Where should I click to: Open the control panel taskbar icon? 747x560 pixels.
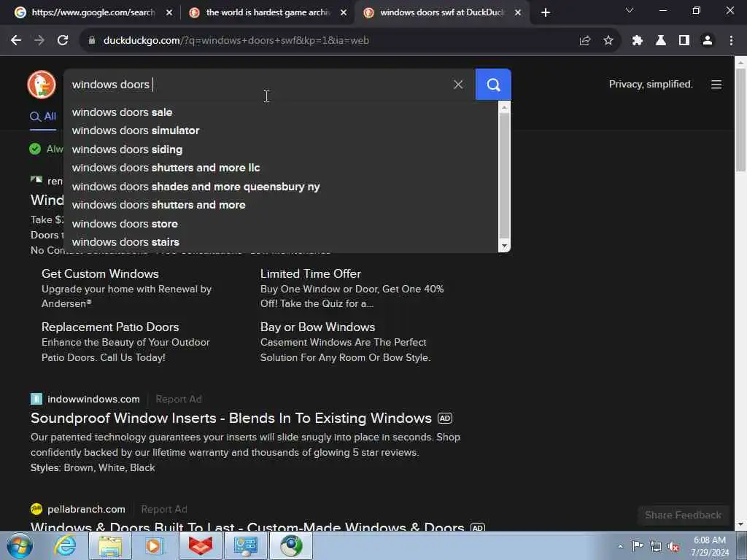pos(246,545)
